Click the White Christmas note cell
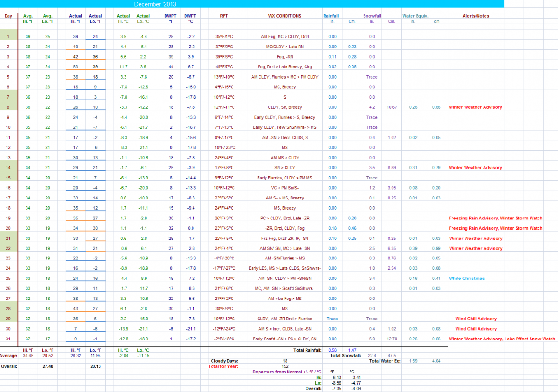Image resolution: width=558 pixels, height=392 pixels. [x=466, y=279]
